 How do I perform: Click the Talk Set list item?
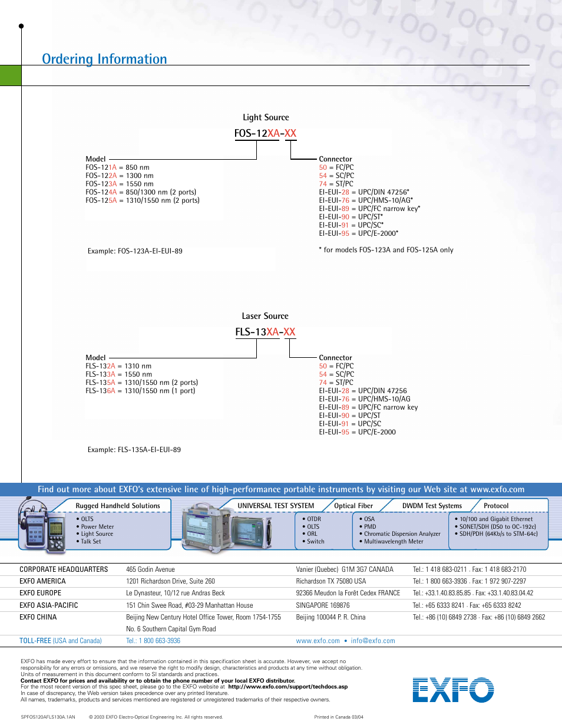[88, 542]
